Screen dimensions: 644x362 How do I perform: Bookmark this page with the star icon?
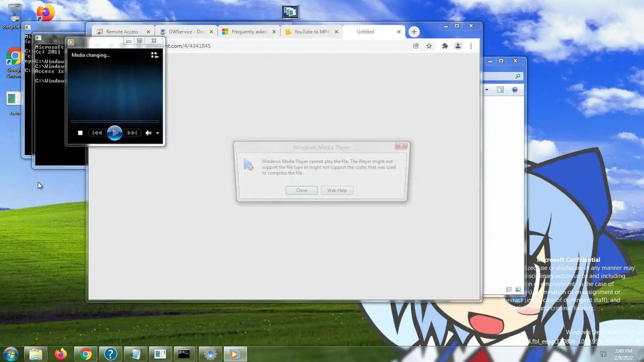click(x=429, y=46)
